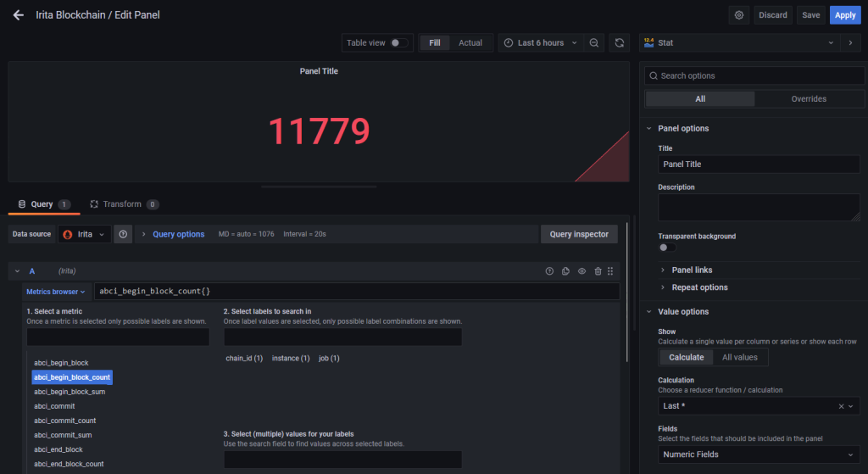Delete query A with trash icon
The width and height of the screenshot is (868, 474).
598,271
